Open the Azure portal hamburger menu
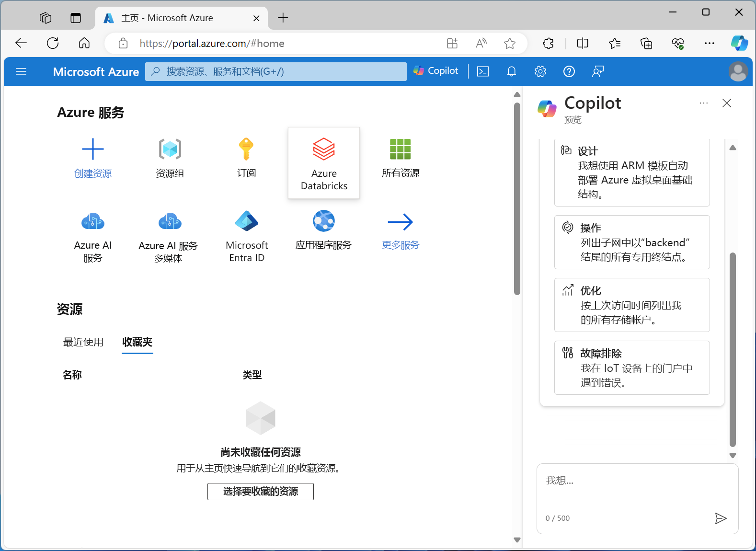The height and width of the screenshot is (551, 756). click(x=21, y=71)
